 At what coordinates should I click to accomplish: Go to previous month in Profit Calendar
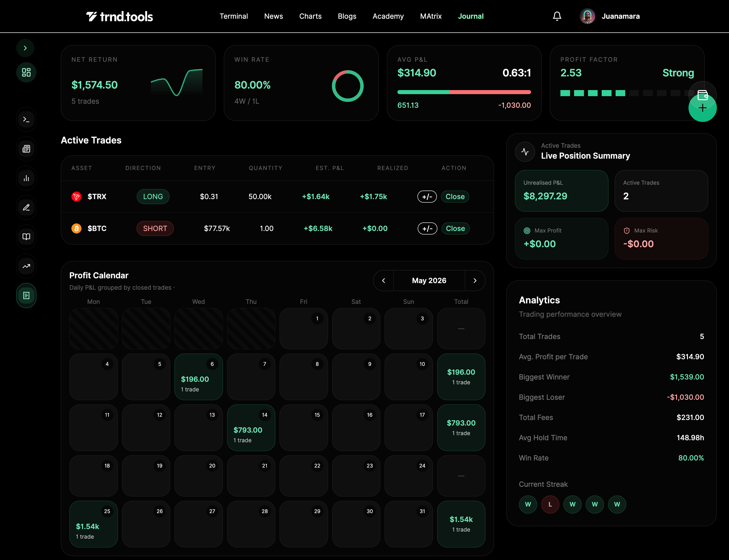[x=383, y=281]
